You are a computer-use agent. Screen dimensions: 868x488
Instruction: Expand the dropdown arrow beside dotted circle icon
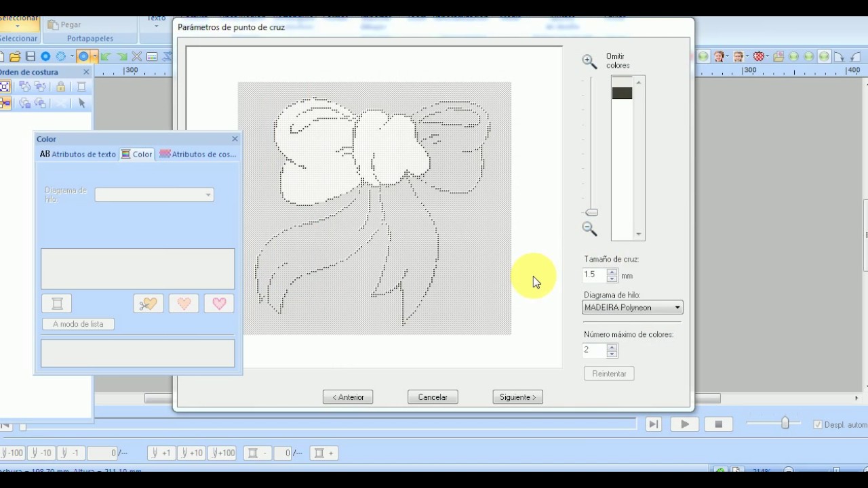click(x=71, y=57)
